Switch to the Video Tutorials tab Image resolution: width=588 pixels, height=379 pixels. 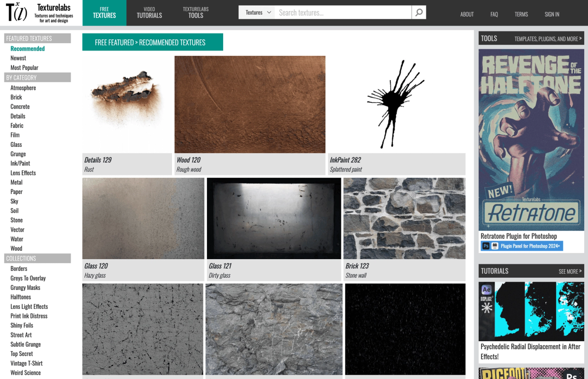[149, 13]
